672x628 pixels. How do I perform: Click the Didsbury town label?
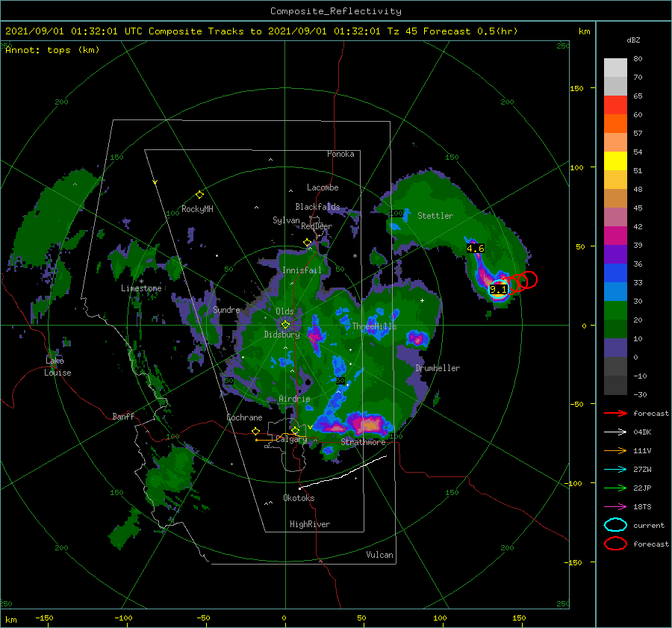coord(281,335)
